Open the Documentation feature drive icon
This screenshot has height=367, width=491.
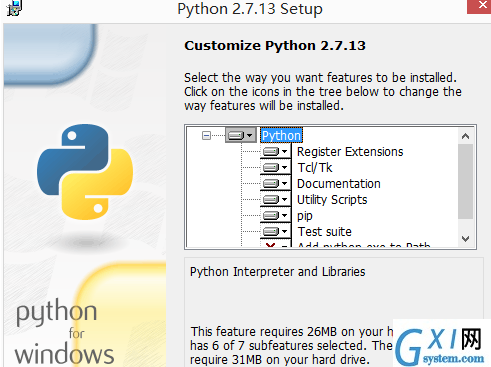pos(275,183)
